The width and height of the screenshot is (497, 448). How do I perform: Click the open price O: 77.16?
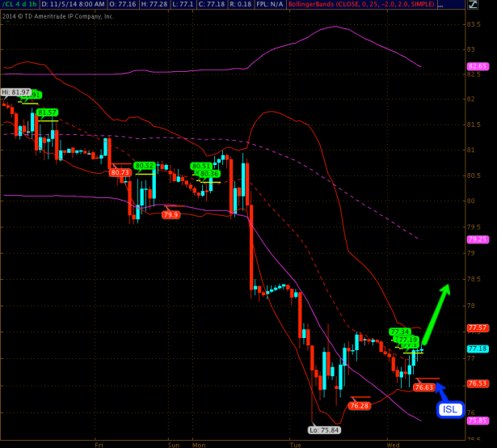[x=122, y=4]
